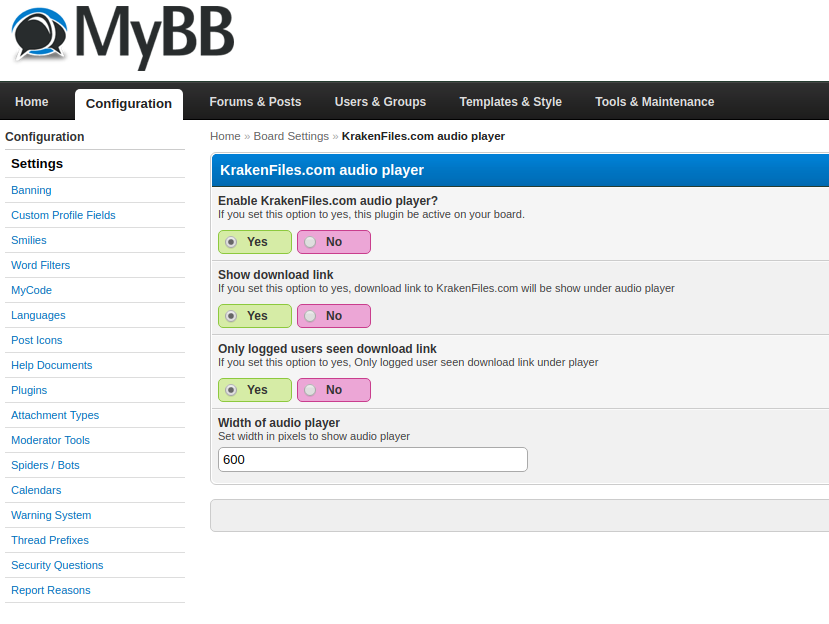Click 'Only logged users seen download link' label

pyautogui.click(x=327, y=349)
